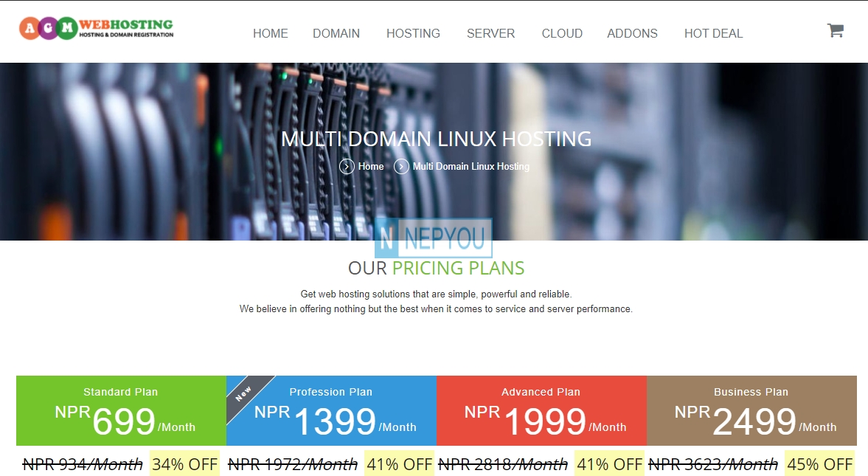
Task: Click the 45% OFF discount badge
Action: coord(819,464)
